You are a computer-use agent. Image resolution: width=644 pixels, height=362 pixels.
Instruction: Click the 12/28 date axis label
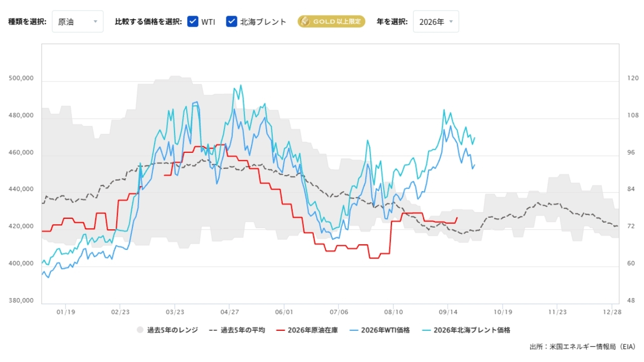coord(612,312)
